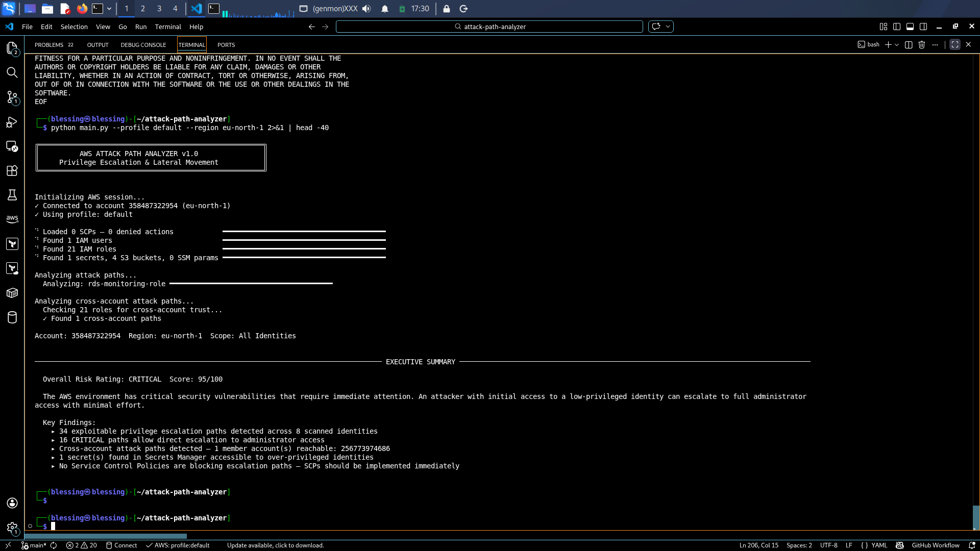Switch to the DEBUG CONSOLE tab
This screenshot has height=551, width=980.
point(143,45)
